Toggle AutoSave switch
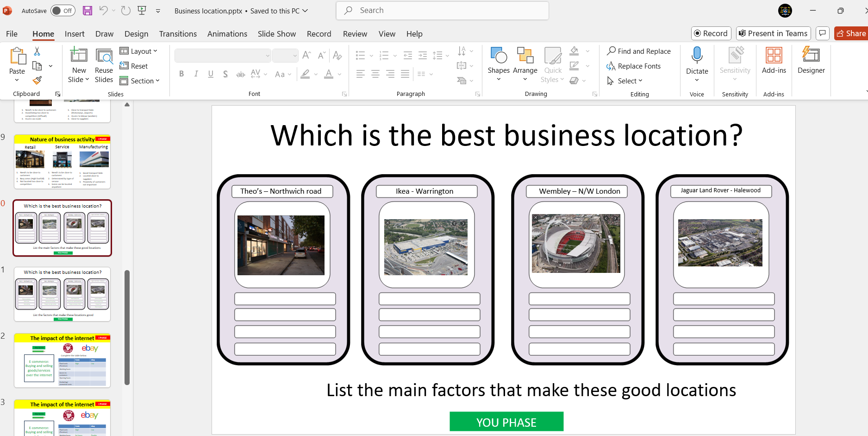Screen dimensions: 868x436 pyautogui.click(x=63, y=11)
